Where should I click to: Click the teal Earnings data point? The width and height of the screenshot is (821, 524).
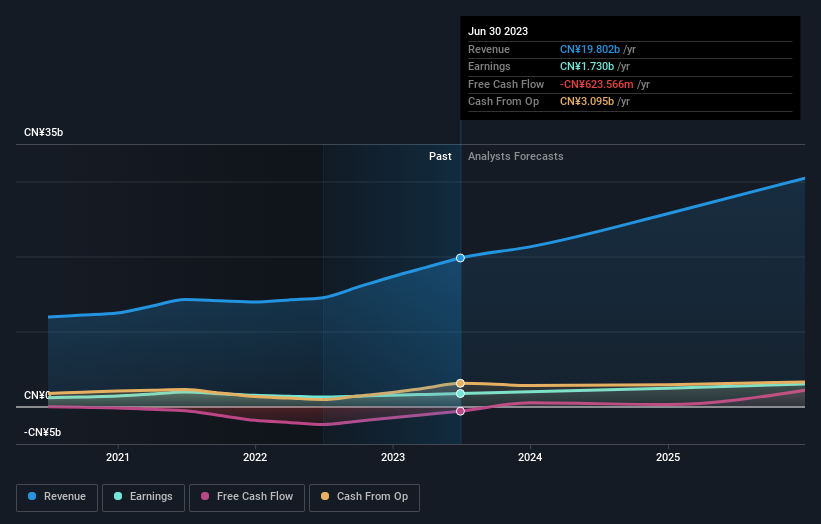(460, 394)
